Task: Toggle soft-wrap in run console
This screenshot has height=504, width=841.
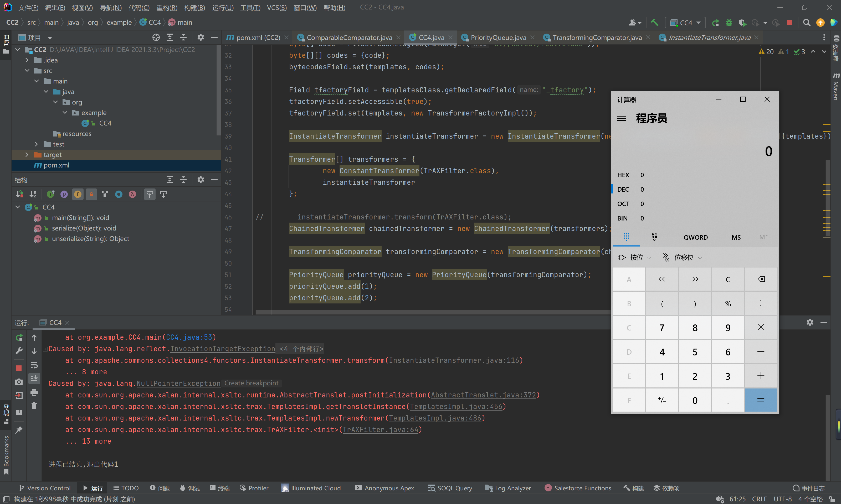Action: click(34, 365)
